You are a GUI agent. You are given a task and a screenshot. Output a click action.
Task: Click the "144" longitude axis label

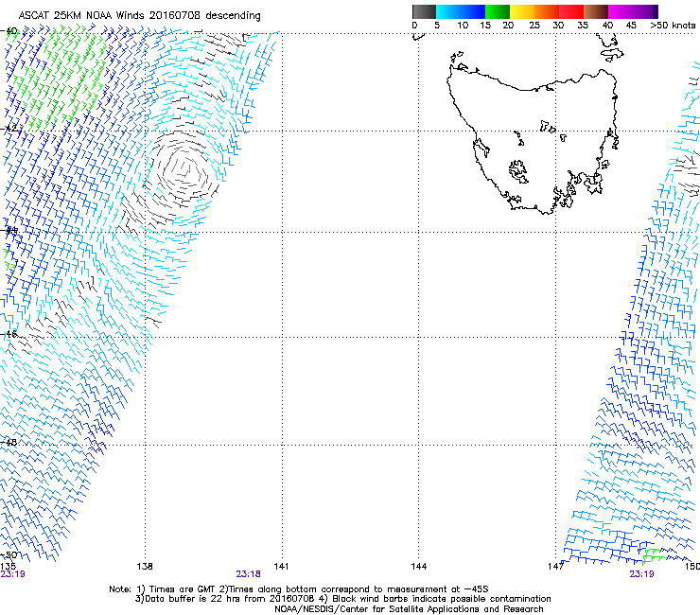click(419, 567)
